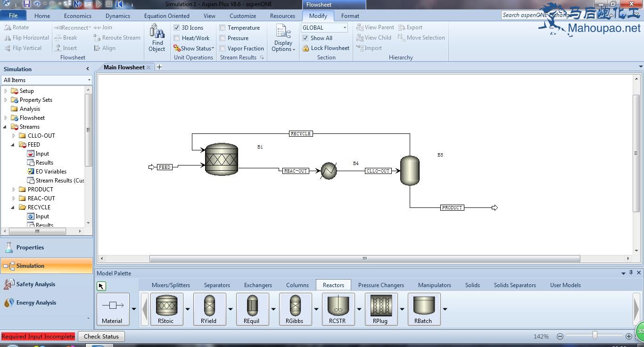Image resolution: width=644 pixels, height=347 pixels.
Task: Activate the palette selection arrow tool
Action: click(101, 286)
